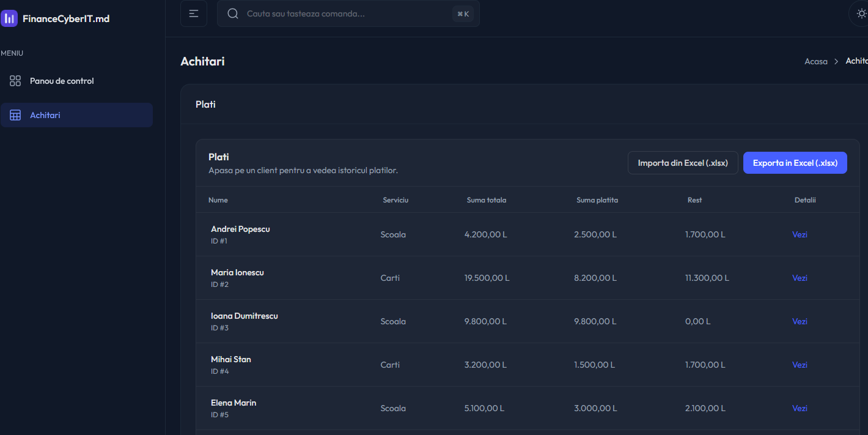Select Achitari in the sidebar menu

click(45, 115)
